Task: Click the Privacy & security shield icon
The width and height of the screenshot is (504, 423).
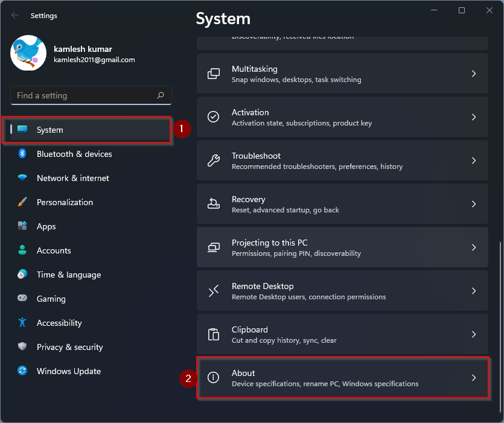Action: coord(22,346)
